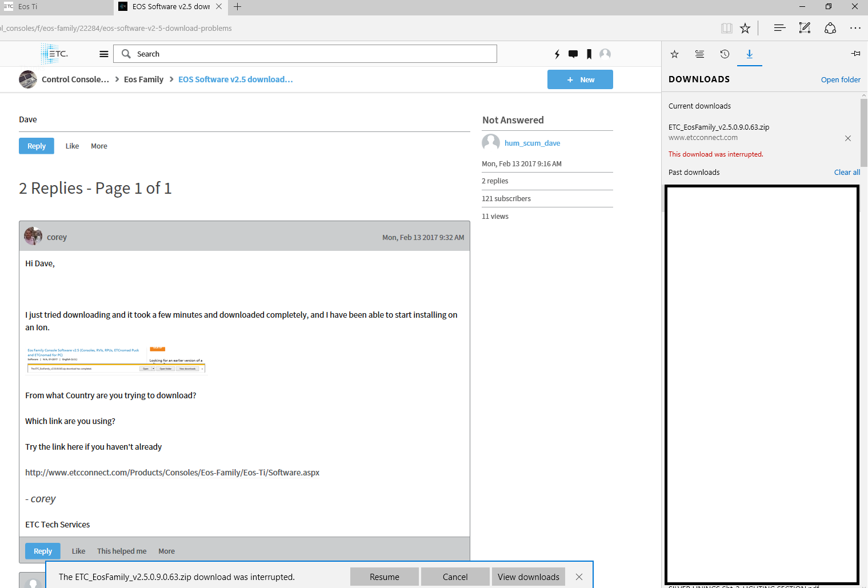868x588 pixels.
Task: Click the 2 replies count
Action: click(495, 181)
